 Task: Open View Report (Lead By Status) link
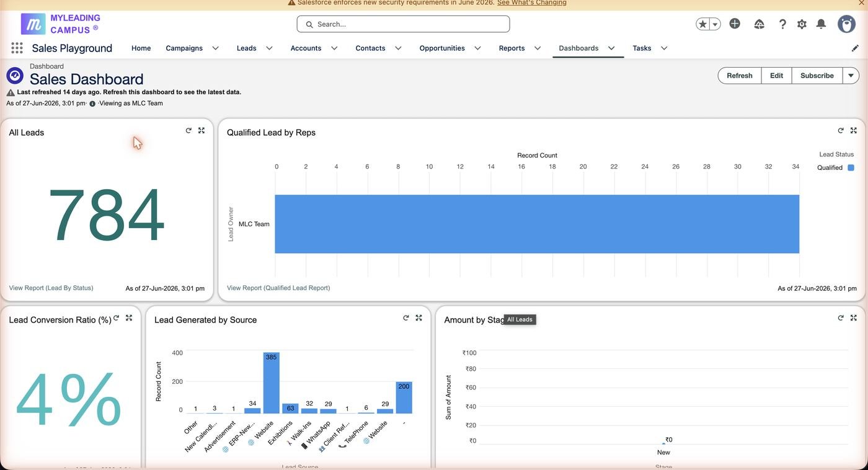tap(51, 288)
